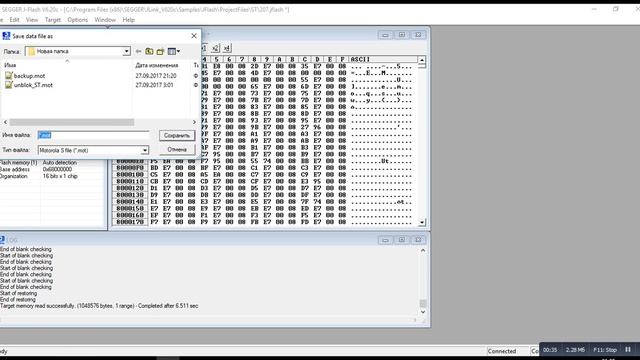
Task: Create a new folder in the dialog
Action: click(x=160, y=51)
